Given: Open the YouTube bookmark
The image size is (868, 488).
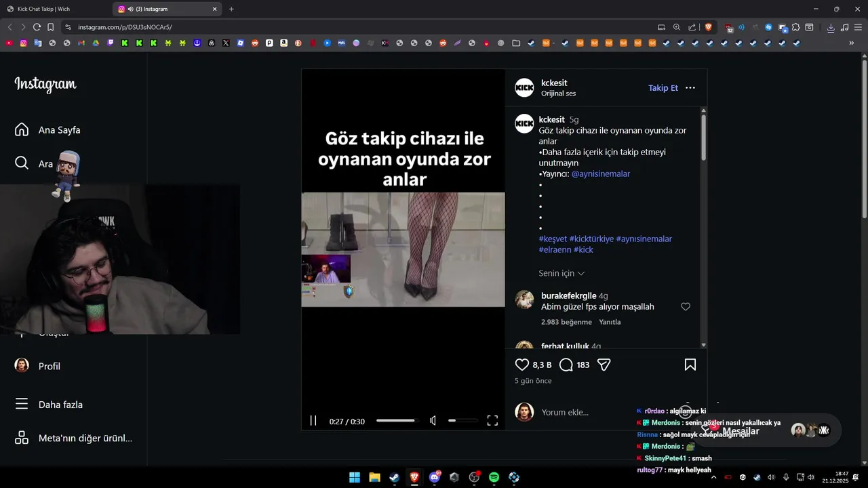Looking at the screenshot, I should click(9, 43).
